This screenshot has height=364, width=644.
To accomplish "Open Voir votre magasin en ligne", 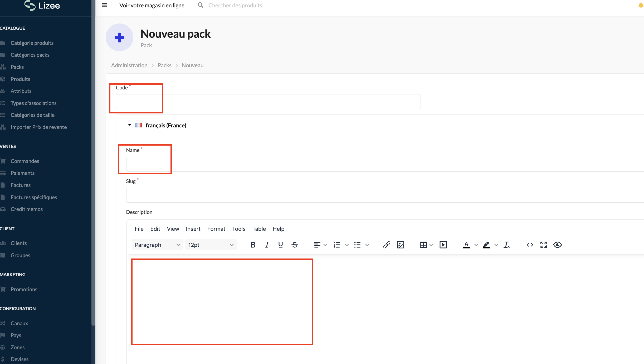I will click(x=152, y=5).
